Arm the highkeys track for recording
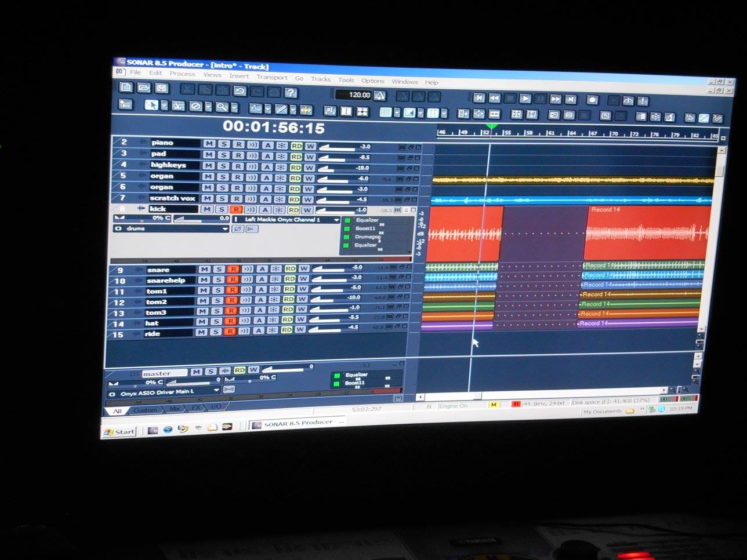Viewport: 747px width, 560px height. (238, 166)
